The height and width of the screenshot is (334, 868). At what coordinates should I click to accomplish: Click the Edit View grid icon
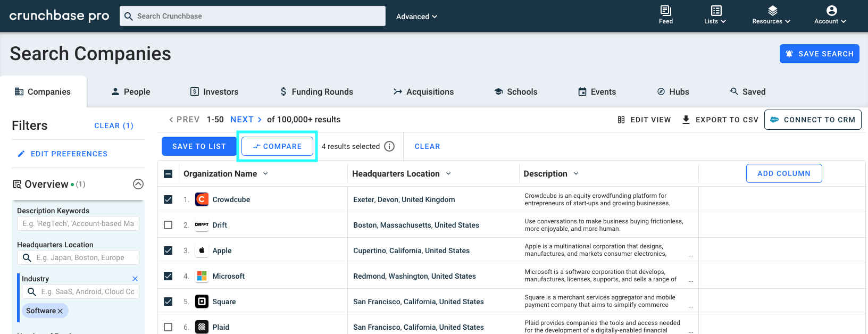coord(621,120)
